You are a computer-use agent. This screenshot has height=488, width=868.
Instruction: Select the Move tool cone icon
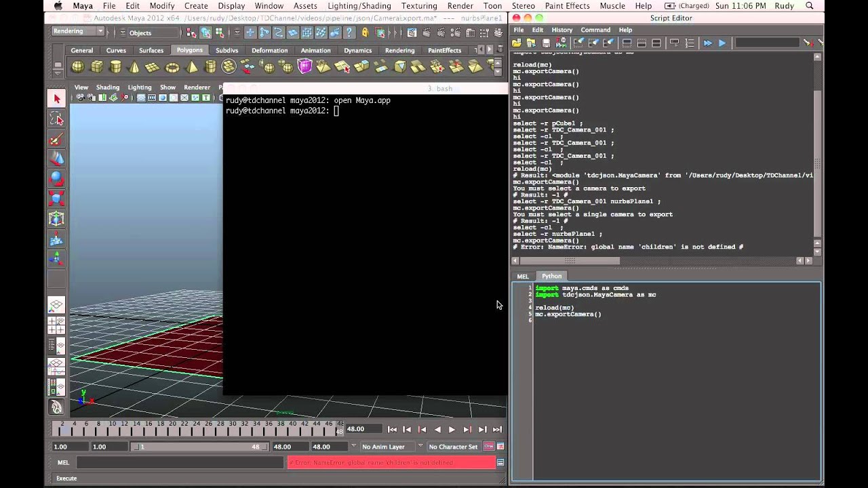tap(56, 159)
